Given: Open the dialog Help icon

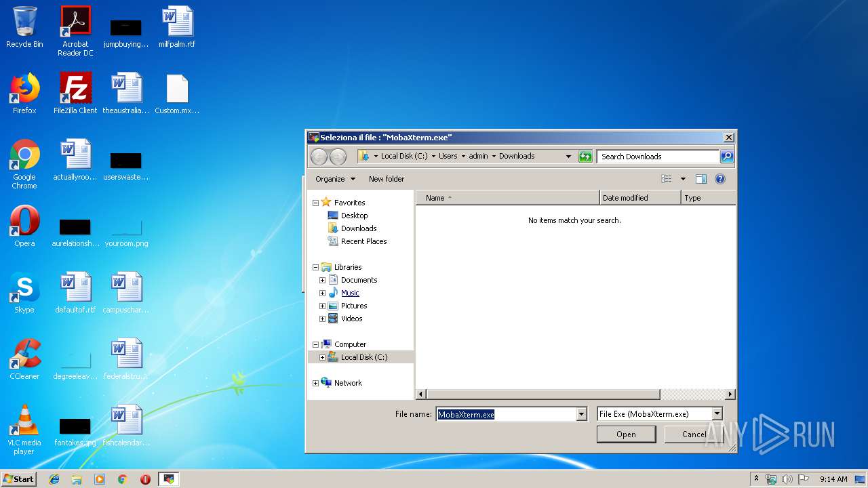Looking at the screenshot, I should point(720,179).
